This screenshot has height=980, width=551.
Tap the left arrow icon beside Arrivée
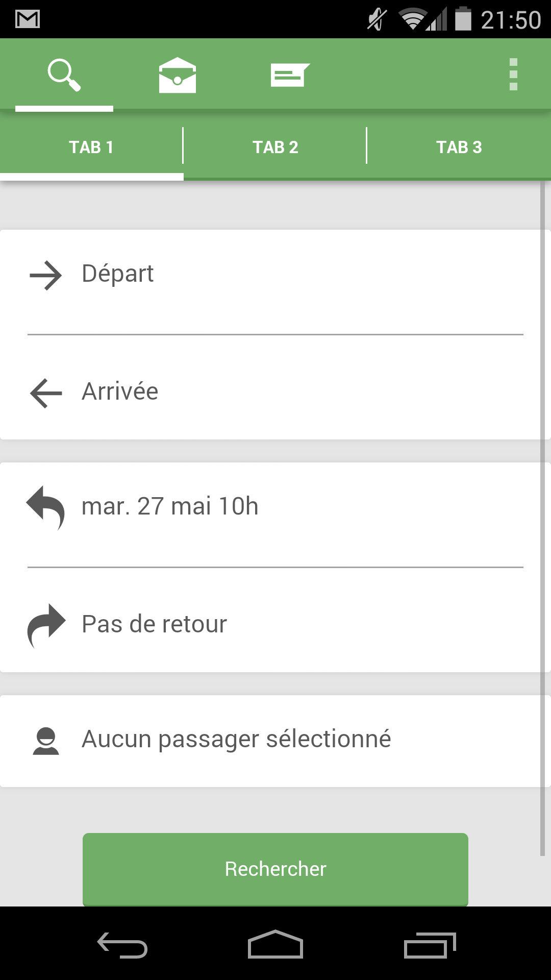click(46, 393)
